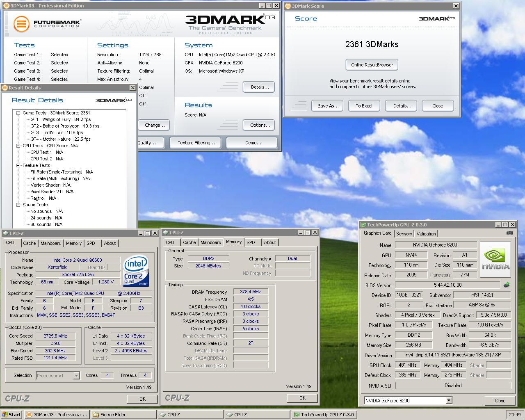Click the title bar icon of the 3DMark Score window
525x420 pixels.
pos(288,6)
